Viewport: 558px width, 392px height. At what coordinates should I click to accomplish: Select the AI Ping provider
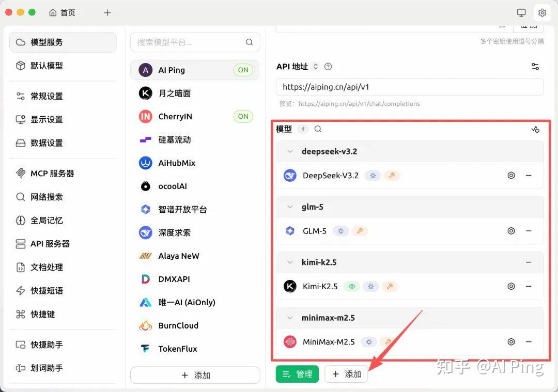[x=195, y=70]
